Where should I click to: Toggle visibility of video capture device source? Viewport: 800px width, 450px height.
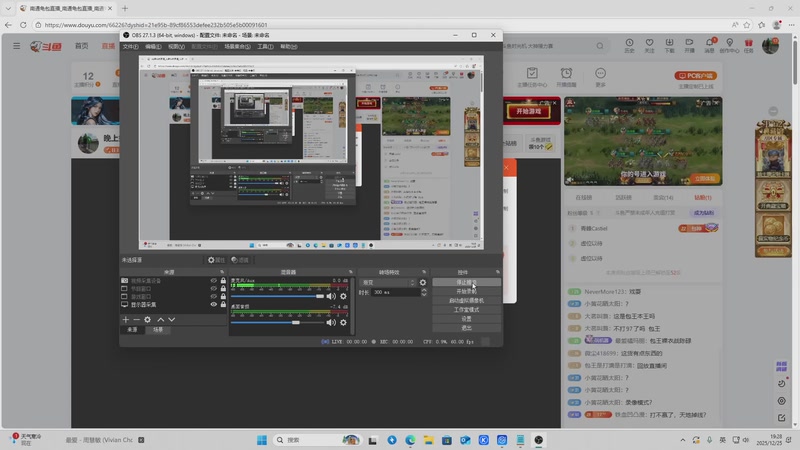point(214,281)
